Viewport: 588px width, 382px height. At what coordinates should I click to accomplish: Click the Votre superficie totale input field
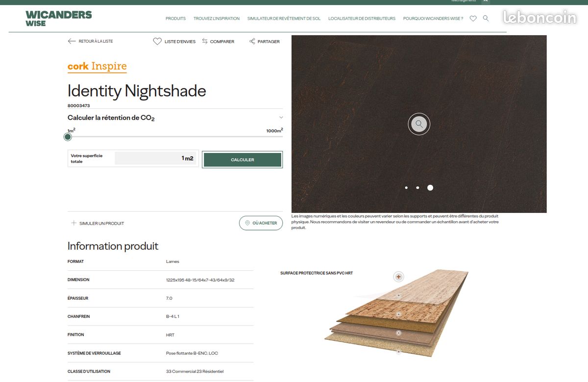156,158
